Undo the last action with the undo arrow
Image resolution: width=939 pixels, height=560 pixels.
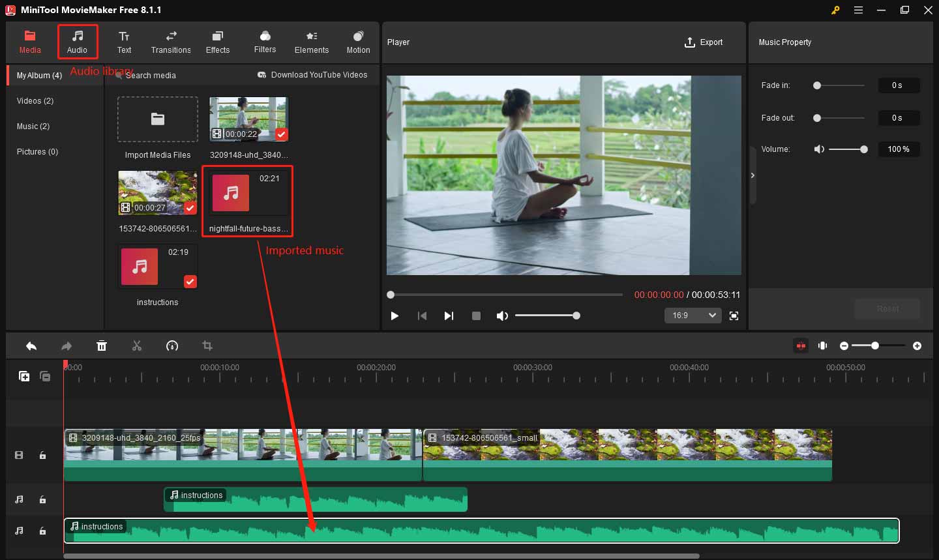(31, 346)
